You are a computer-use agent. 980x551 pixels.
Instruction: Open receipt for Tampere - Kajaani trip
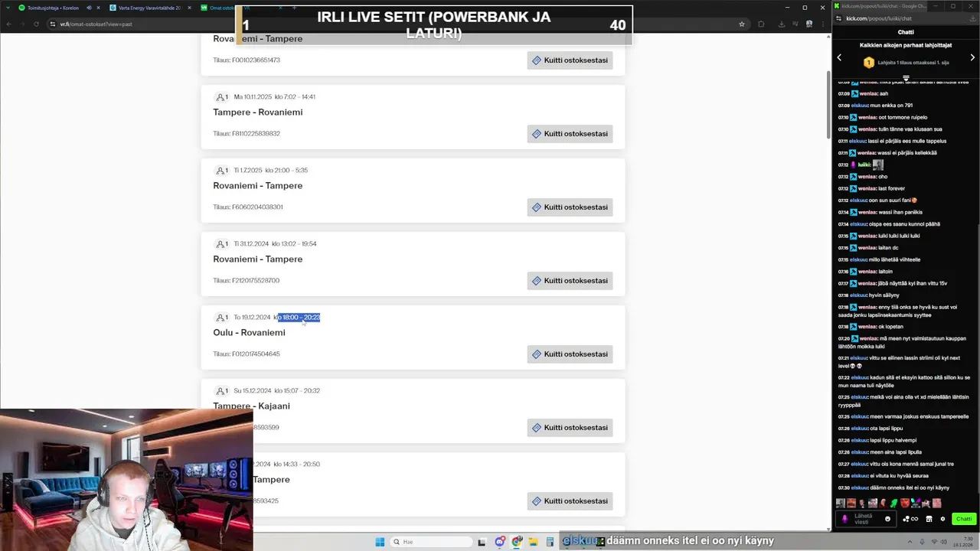click(570, 427)
